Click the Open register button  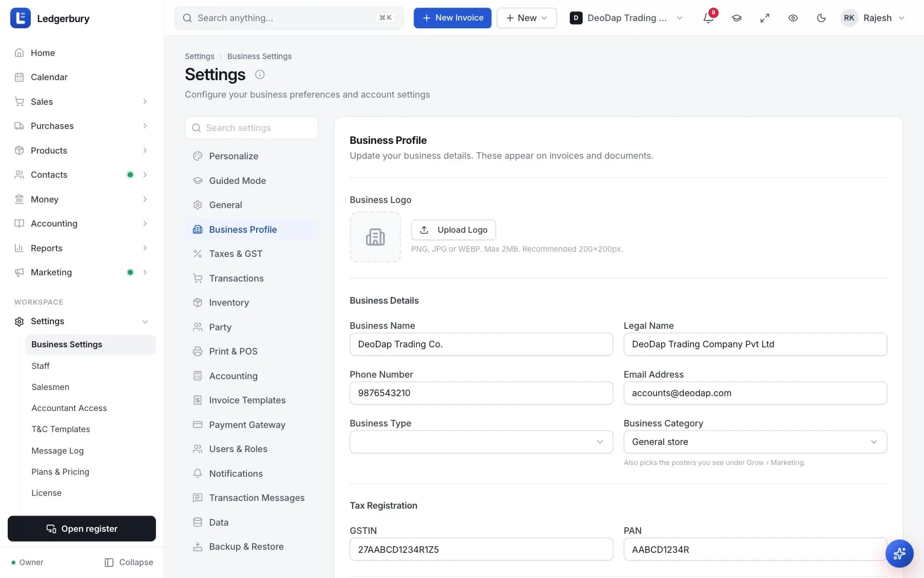(82, 529)
